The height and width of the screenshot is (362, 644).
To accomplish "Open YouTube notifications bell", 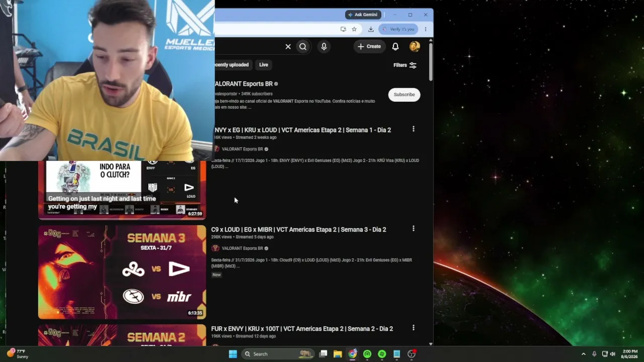I will click(x=395, y=46).
